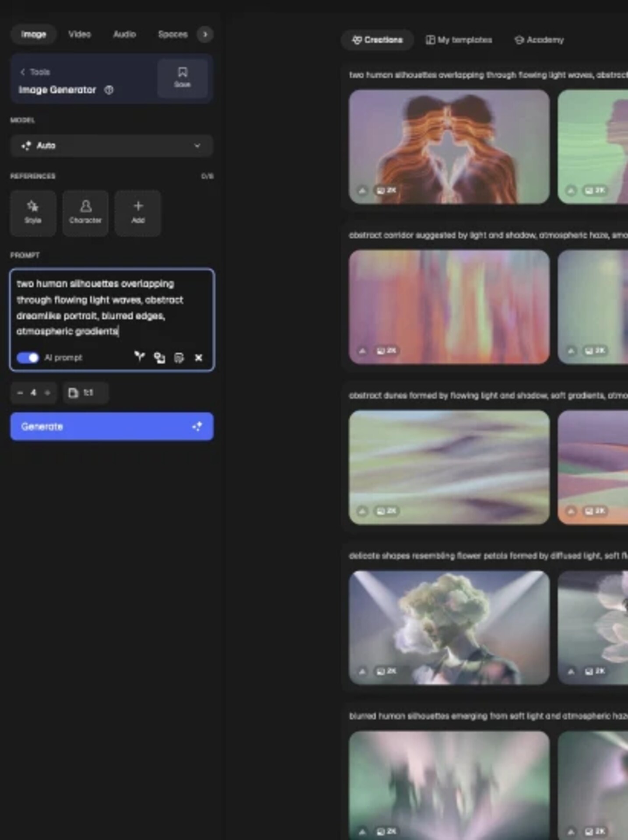This screenshot has height=840, width=628.
Task: Click the plus Add reference button
Action: (138, 213)
